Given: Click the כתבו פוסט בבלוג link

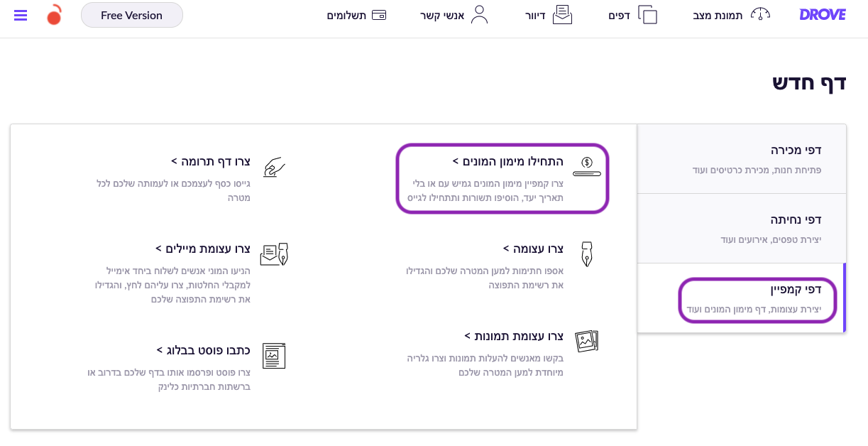Looking at the screenshot, I should pos(204,350).
